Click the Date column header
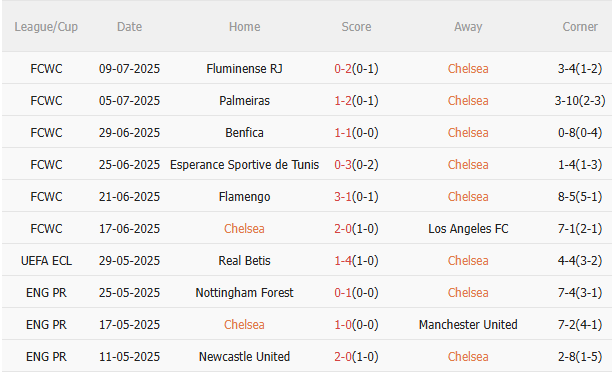Screen dimensions: 612x376 pyautogui.click(x=129, y=27)
